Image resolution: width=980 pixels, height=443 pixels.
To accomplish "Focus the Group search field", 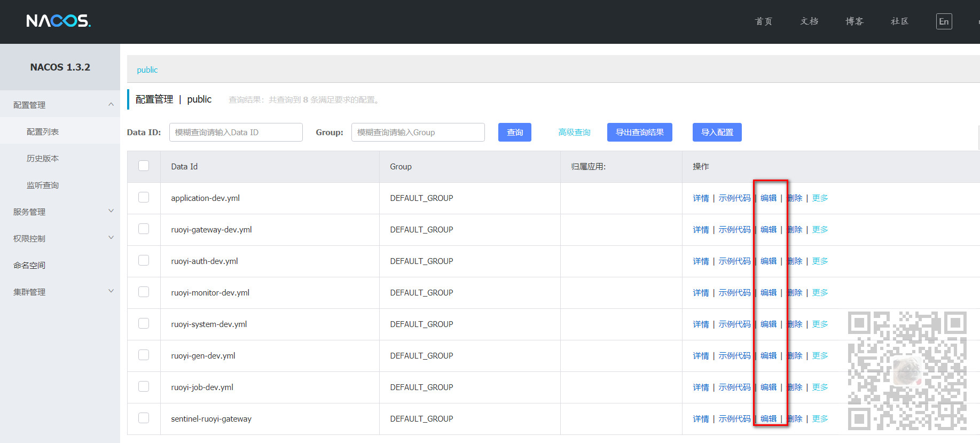I will (x=418, y=133).
